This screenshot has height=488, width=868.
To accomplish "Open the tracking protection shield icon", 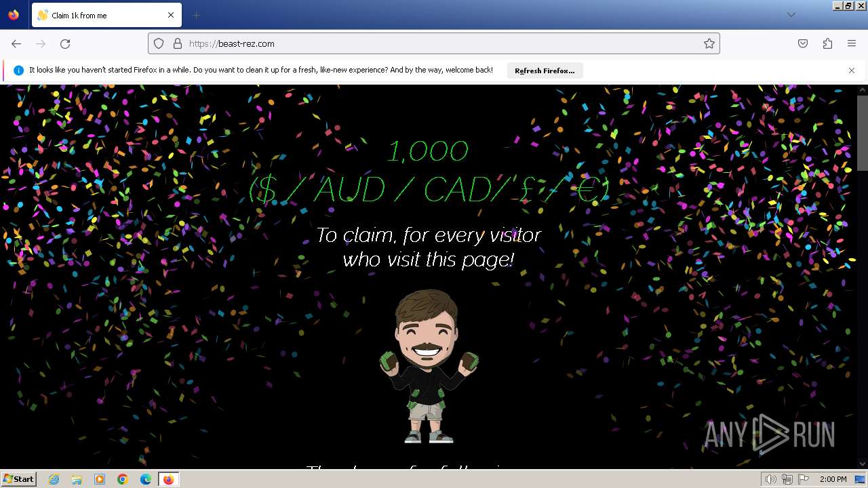I will (x=159, y=43).
